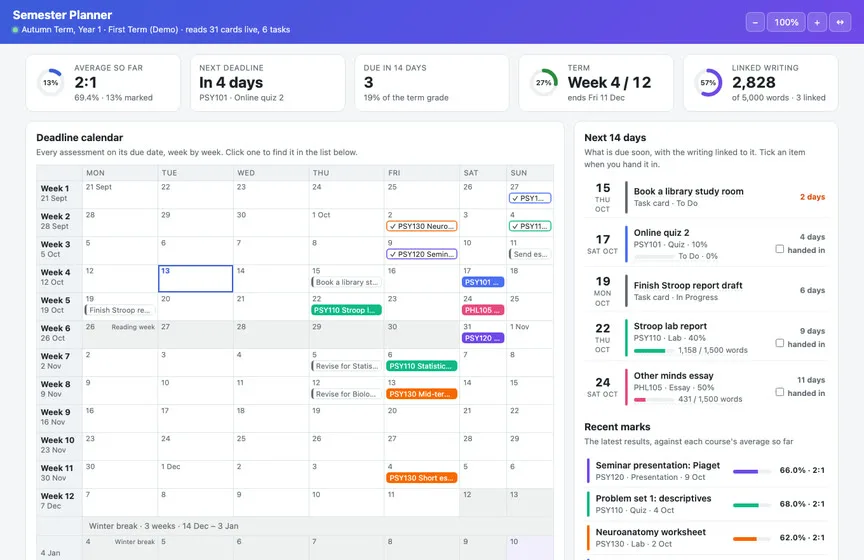
Task: Click 'Finish Stroop report draft' in Next 14 days
Action: tap(688, 286)
